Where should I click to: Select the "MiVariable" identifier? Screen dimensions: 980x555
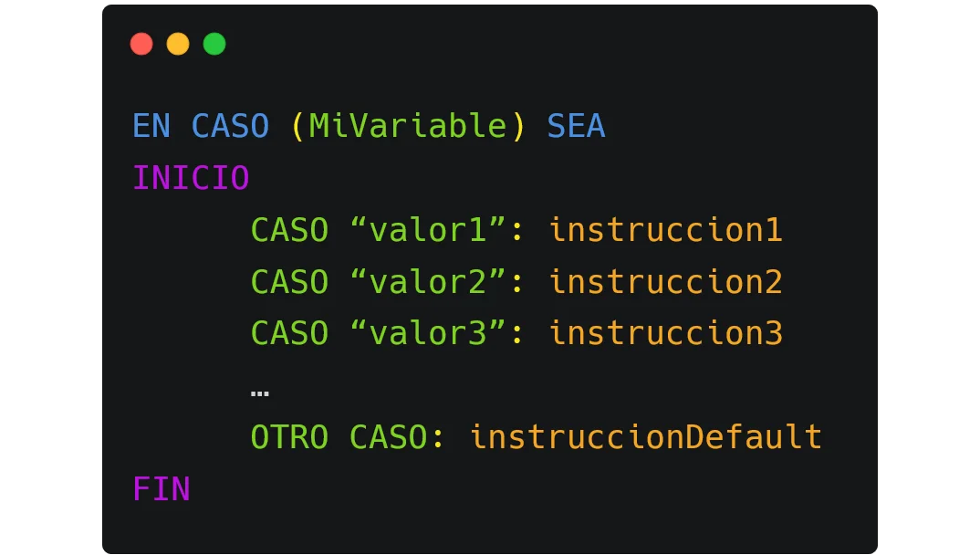(x=408, y=126)
